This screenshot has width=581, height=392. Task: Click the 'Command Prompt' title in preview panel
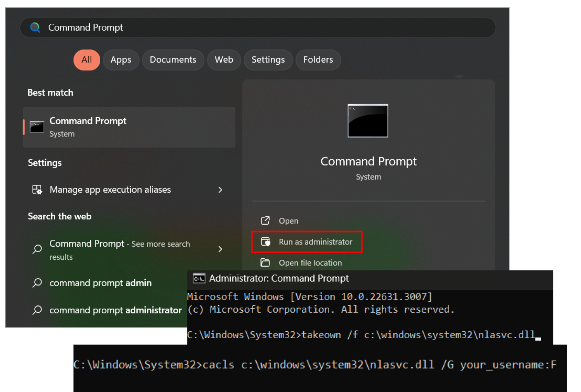[368, 162]
